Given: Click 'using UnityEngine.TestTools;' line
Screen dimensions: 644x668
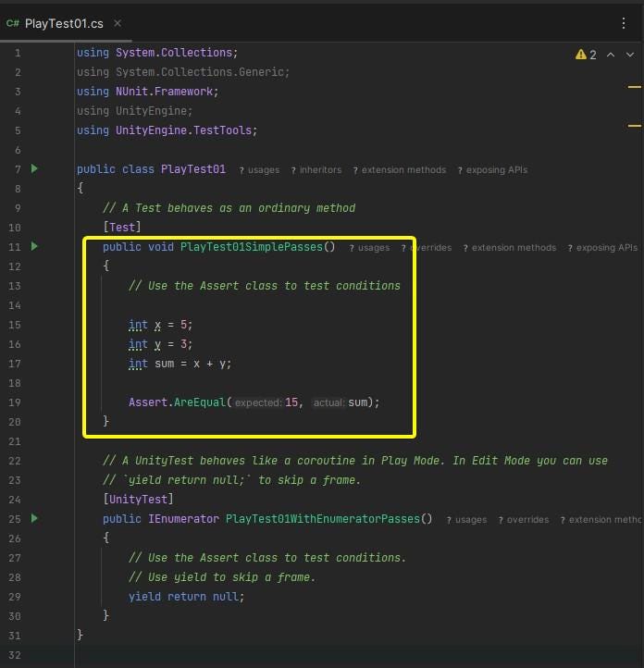Looking at the screenshot, I should [167, 130].
